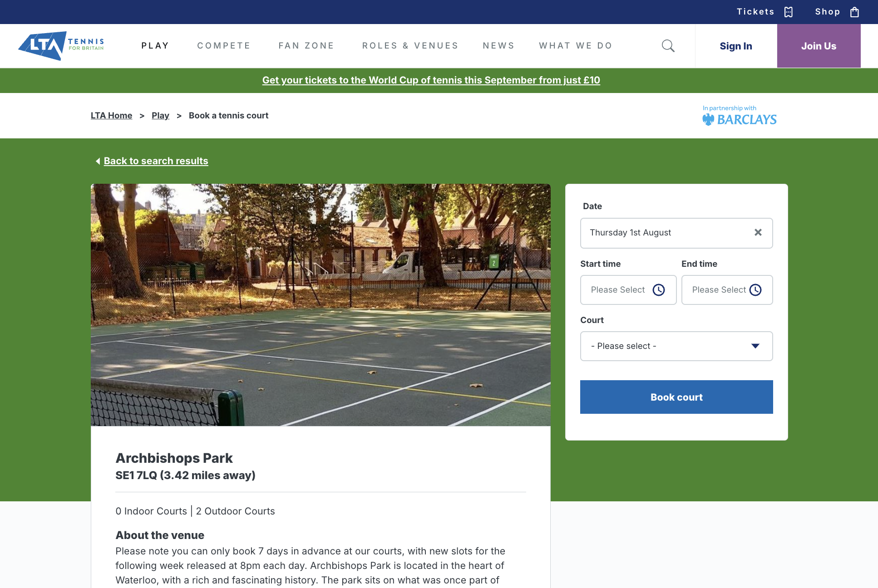Click the Book court button
The height and width of the screenshot is (588, 878).
[676, 397]
